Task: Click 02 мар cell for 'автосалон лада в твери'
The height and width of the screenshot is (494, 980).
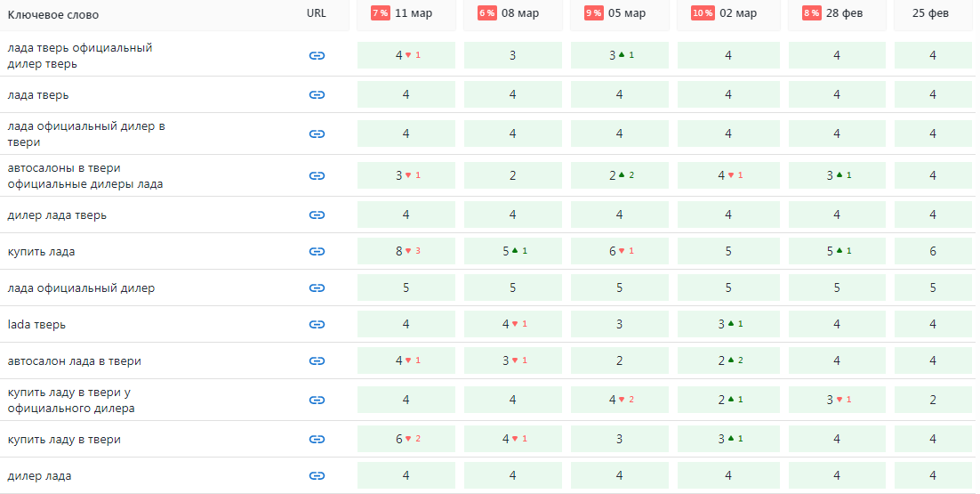Action: [x=728, y=360]
